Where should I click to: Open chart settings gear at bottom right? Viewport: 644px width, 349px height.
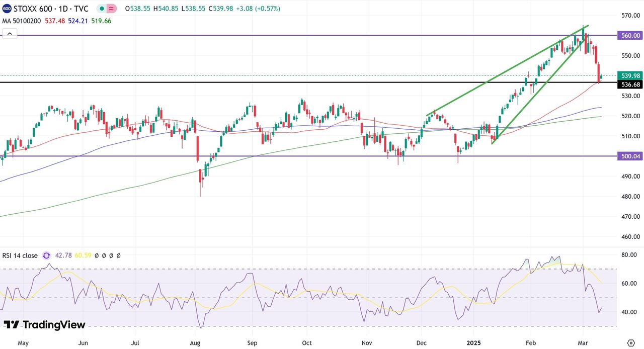pyautogui.click(x=630, y=343)
